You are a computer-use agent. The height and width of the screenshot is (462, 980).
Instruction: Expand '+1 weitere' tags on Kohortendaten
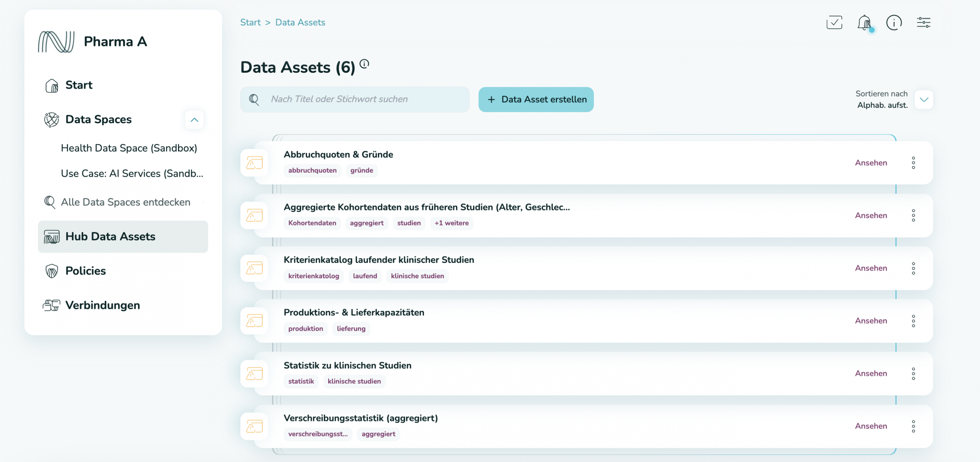tap(451, 223)
